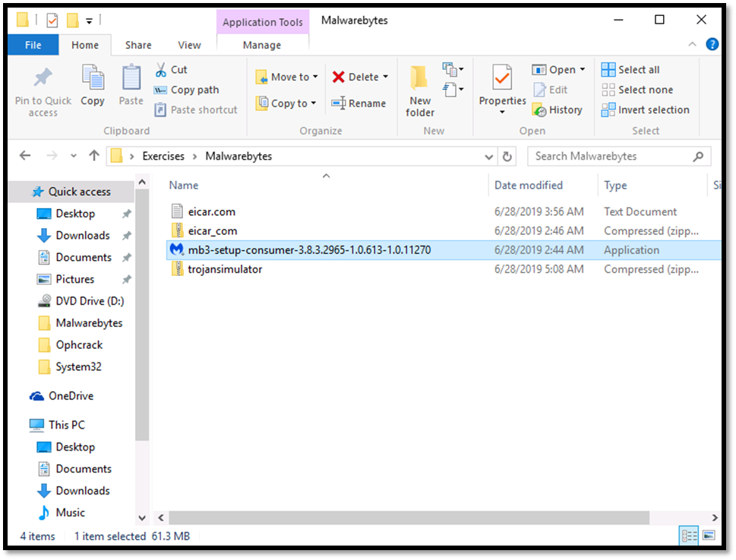
Task: Rename the selected file
Action: tap(359, 103)
